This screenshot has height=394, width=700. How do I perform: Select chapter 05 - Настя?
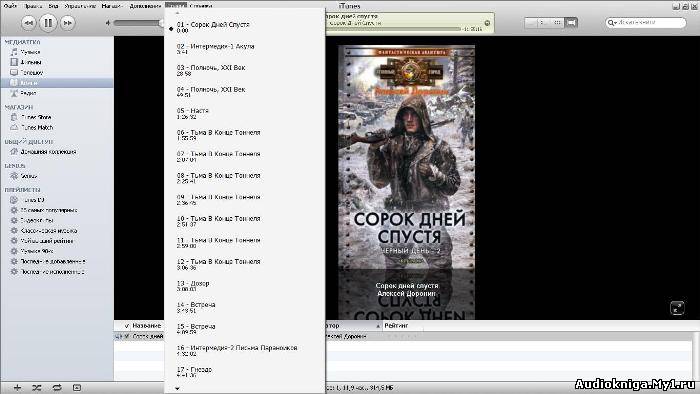(192, 113)
